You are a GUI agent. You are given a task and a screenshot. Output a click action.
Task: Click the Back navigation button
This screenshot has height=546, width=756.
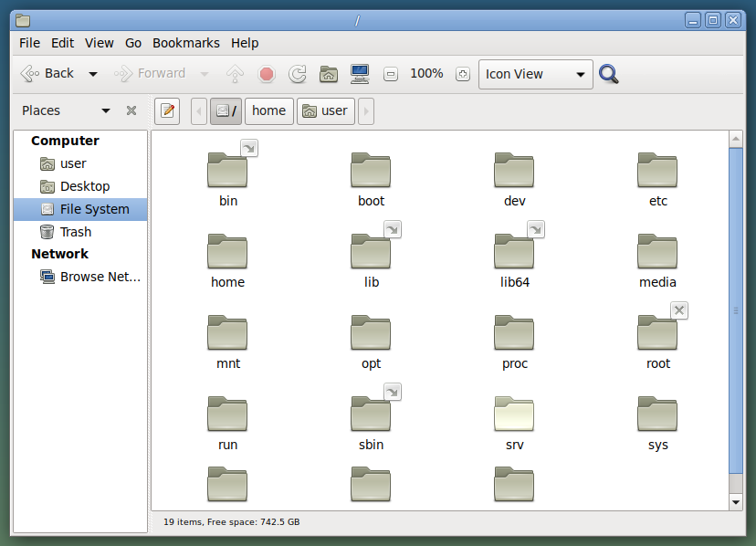point(48,74)
